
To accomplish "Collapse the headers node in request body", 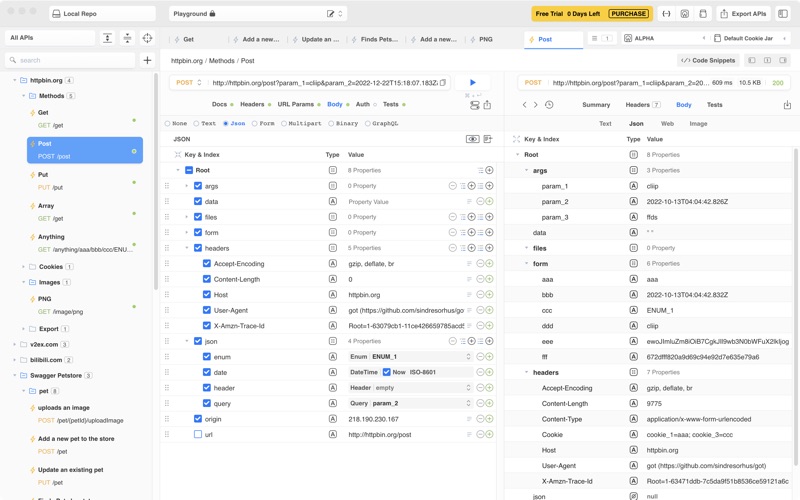I will point(187,248).
